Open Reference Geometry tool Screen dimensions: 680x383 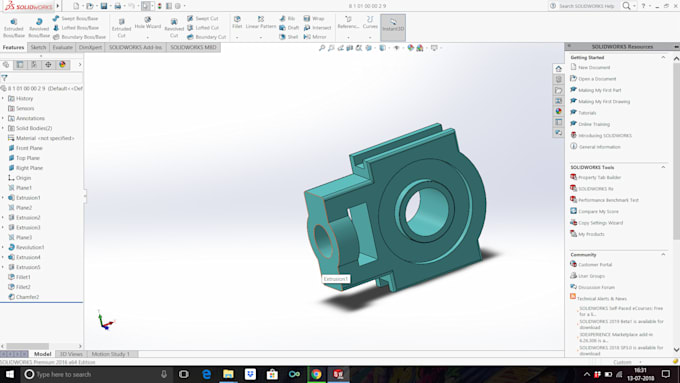coord(348,23)
